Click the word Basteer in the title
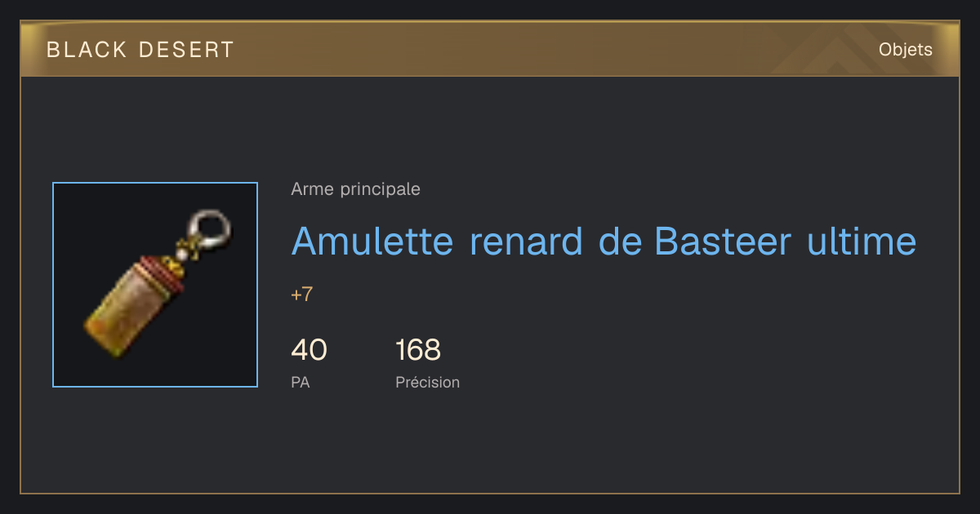 click(724, 241)
